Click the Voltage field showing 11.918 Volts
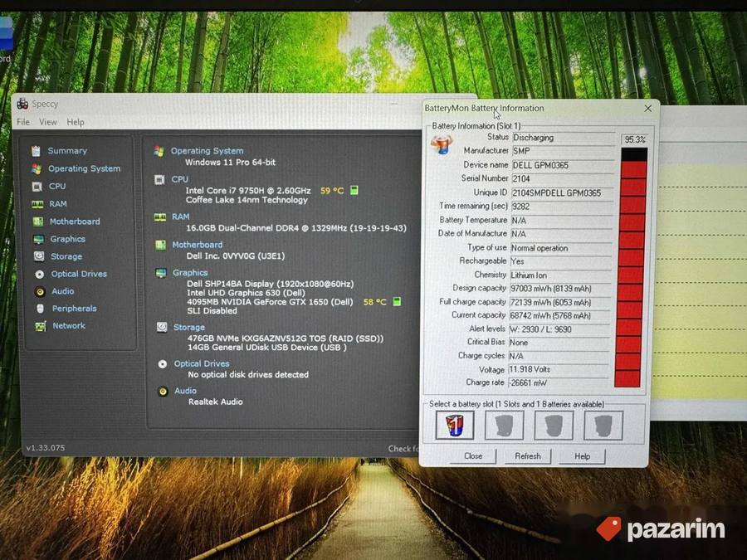The width and height of the screenshot is (747, 560). tap(559, 369)
